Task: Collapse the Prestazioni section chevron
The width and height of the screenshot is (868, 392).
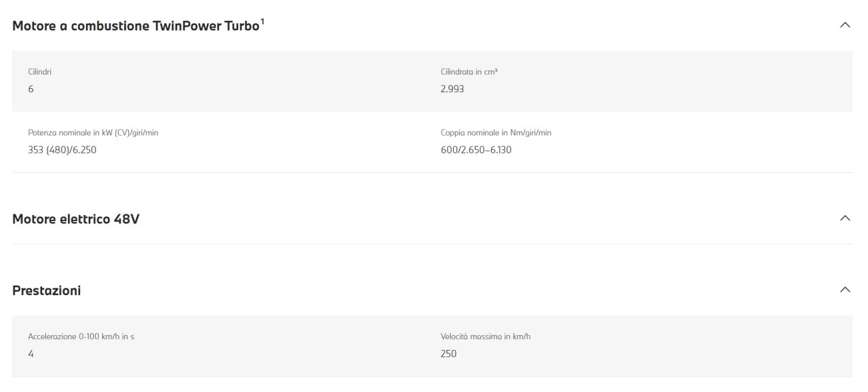Action: (844, 290)
